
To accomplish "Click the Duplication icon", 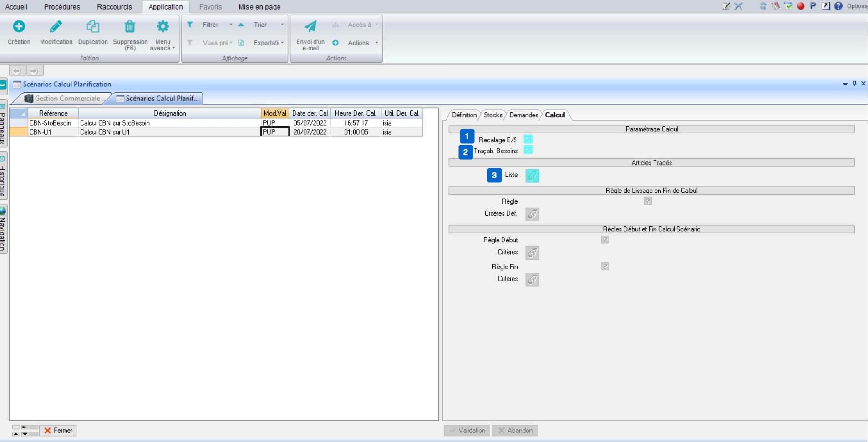I will click(93, 27).
